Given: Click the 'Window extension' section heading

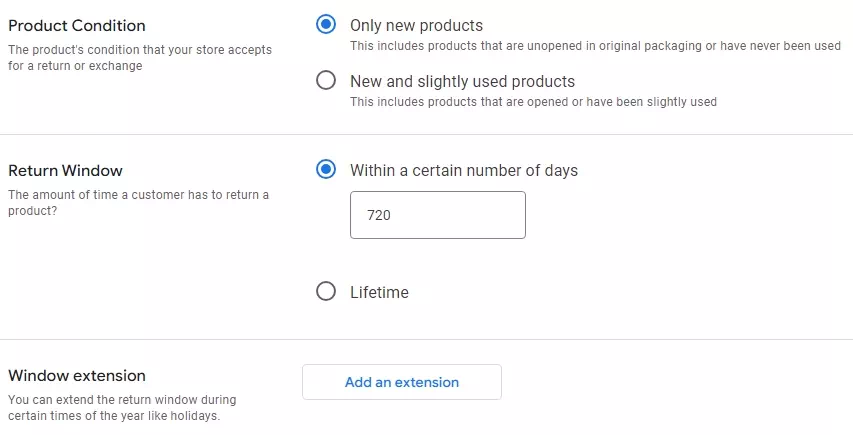Looking at the screenshot, I should coord(77,375).
